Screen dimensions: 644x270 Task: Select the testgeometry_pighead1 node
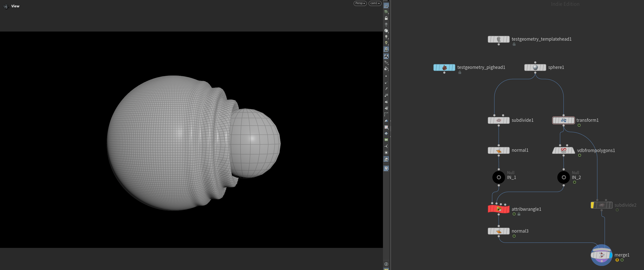[x=444, y=68]
